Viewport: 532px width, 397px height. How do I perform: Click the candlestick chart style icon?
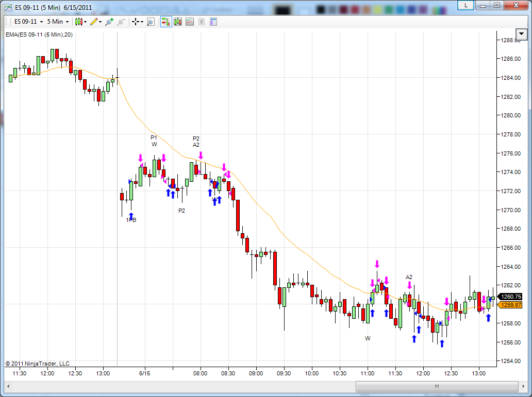pyautogui.click(x=79, y=22)
